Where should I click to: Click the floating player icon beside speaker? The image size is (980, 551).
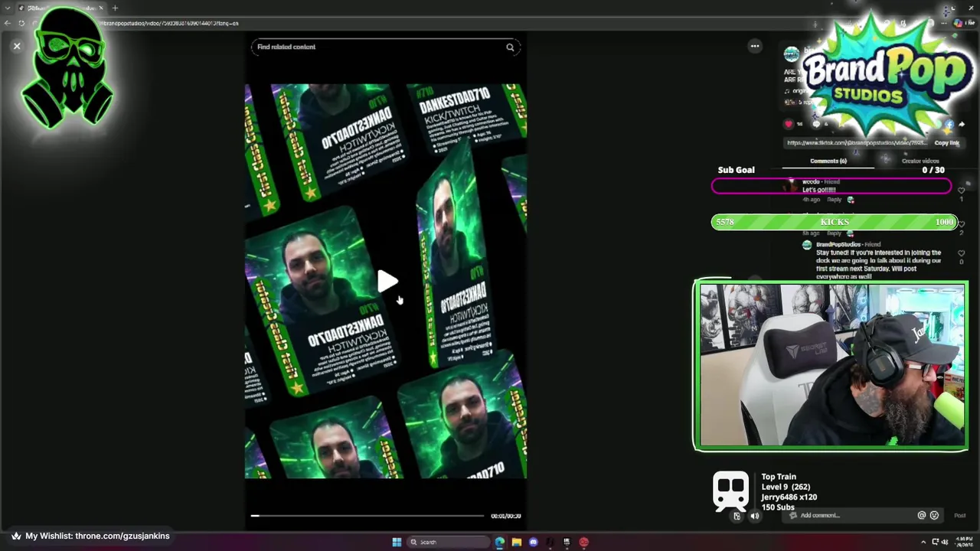click(x=737, y=516)
